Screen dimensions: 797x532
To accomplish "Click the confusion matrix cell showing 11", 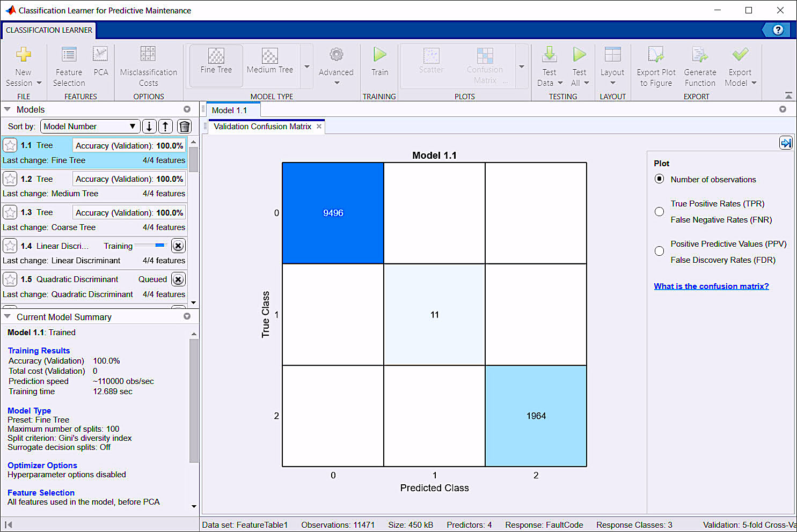I will click(x=434, y=315).
